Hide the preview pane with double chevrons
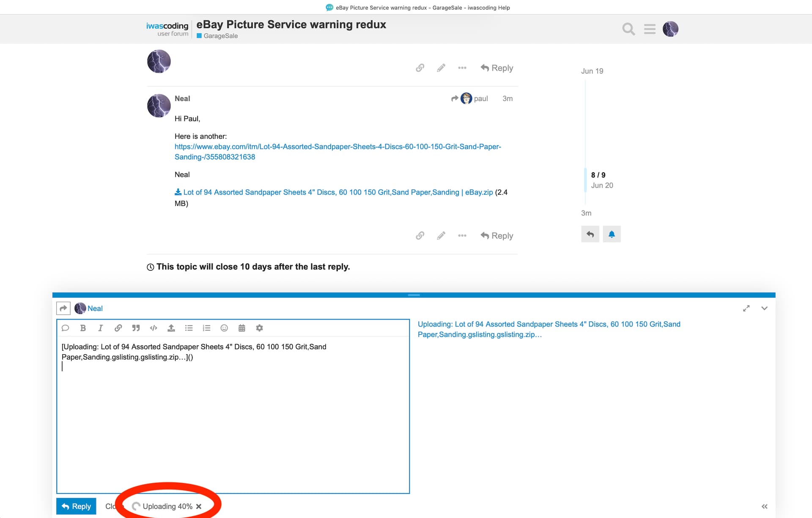The width and height of the screenshot is (812, 518). [765, 506]
